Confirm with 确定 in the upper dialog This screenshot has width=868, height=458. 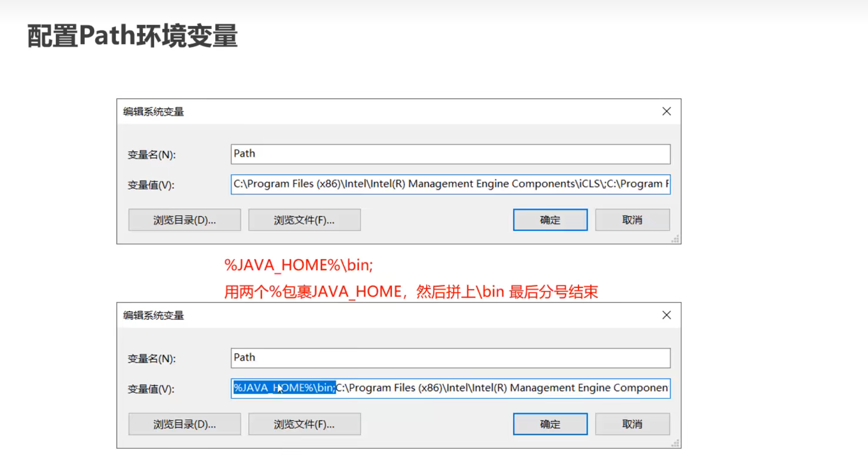point(550,220)
